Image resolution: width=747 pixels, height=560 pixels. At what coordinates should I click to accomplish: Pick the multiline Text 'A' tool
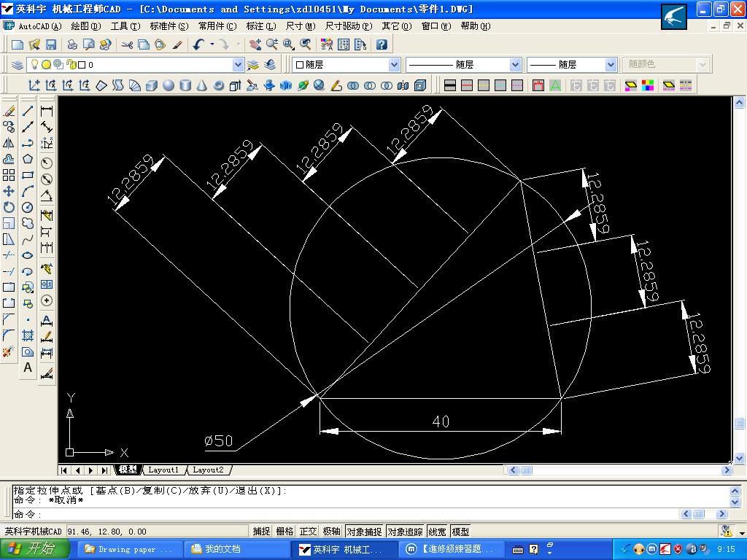(28, 367)
